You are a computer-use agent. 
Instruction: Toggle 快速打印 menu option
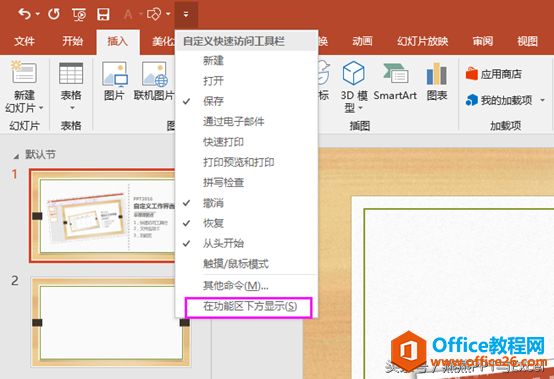pos(247,142)
